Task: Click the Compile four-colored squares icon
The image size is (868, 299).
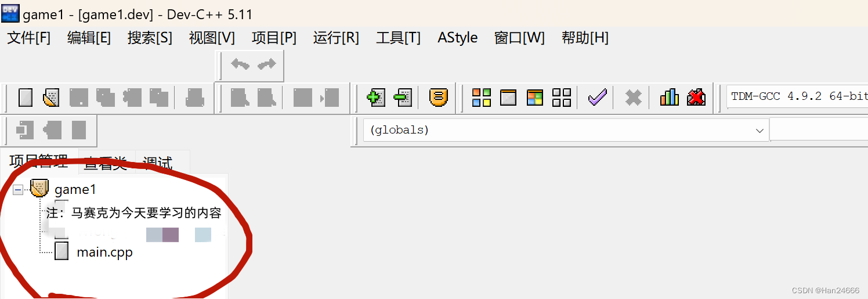Action: (x=482, y=98)
